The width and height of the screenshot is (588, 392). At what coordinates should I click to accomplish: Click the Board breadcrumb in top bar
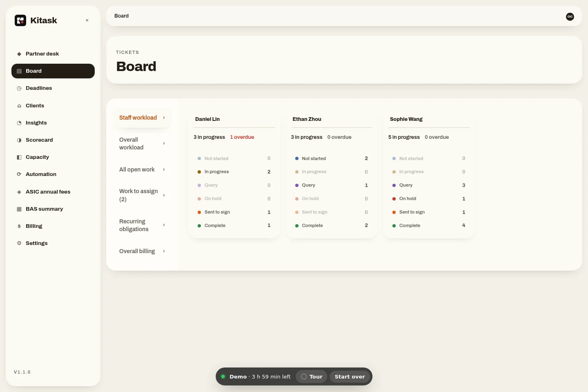[x=121, y=16]
